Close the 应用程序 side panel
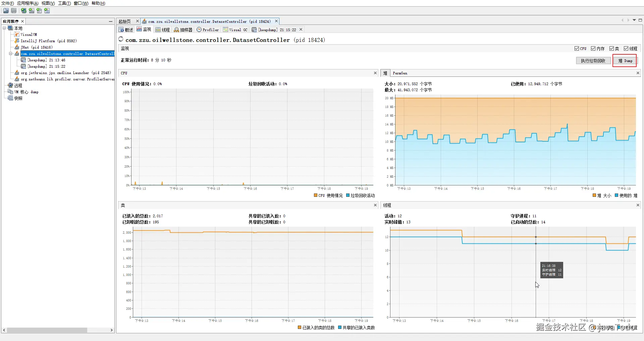The height and width of the screenshot is (341, 644). click(22, 21)
